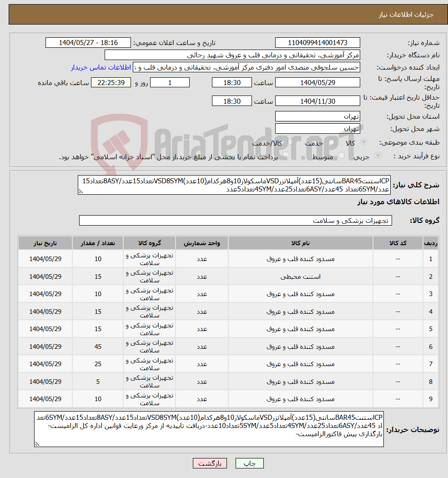Click resize handle of شرح کلی نیاز textarea

[x=81, y=192]
